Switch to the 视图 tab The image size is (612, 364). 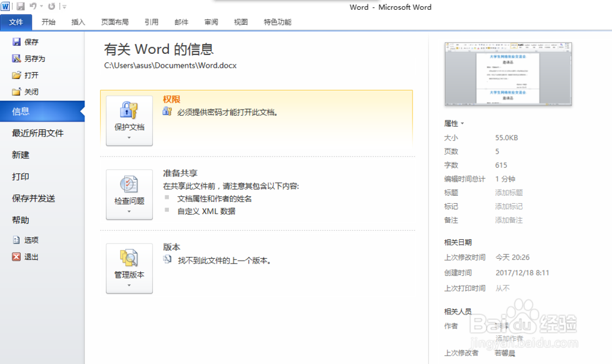(x=241, y=22)
